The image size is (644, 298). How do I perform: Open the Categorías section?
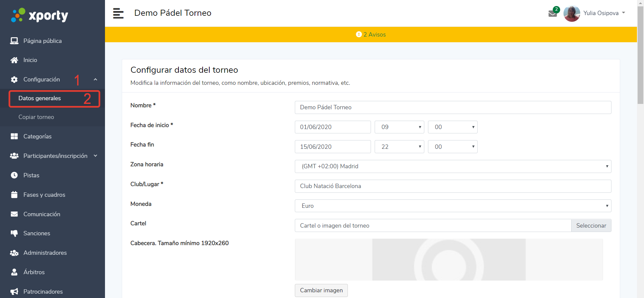click(x=38, y=136)
